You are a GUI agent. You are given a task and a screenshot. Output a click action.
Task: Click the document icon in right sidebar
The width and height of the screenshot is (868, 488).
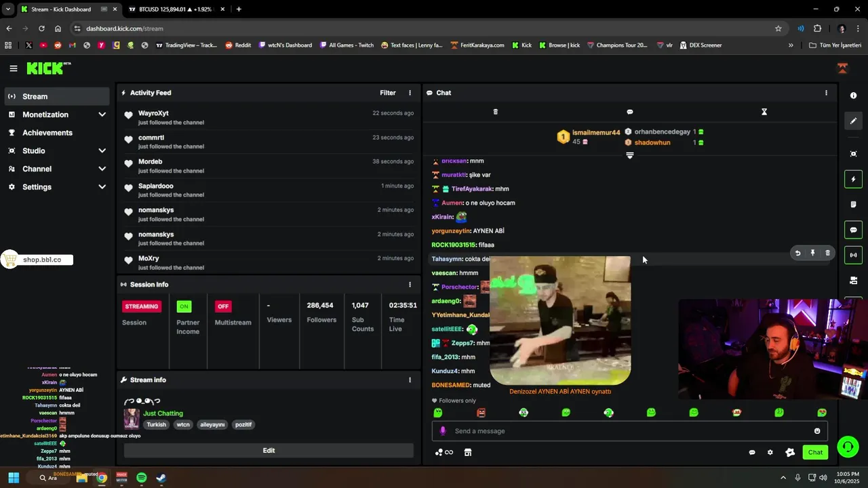(x=854, y=204)
